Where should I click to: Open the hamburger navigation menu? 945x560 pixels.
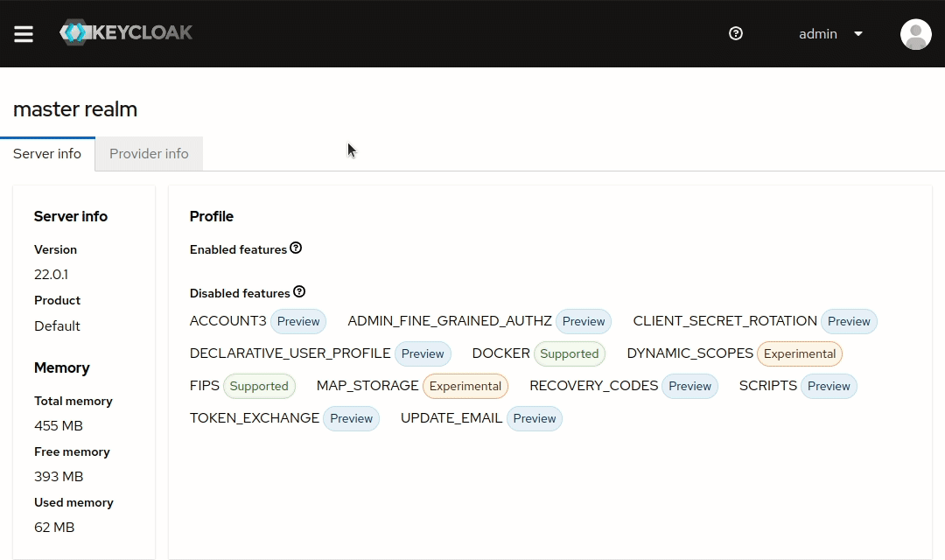click(24, 34)
